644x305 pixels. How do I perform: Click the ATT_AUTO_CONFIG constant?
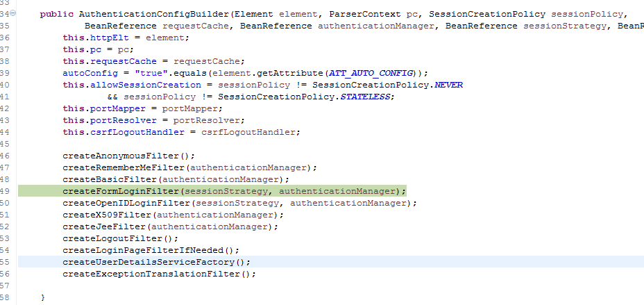click(371, 73)
